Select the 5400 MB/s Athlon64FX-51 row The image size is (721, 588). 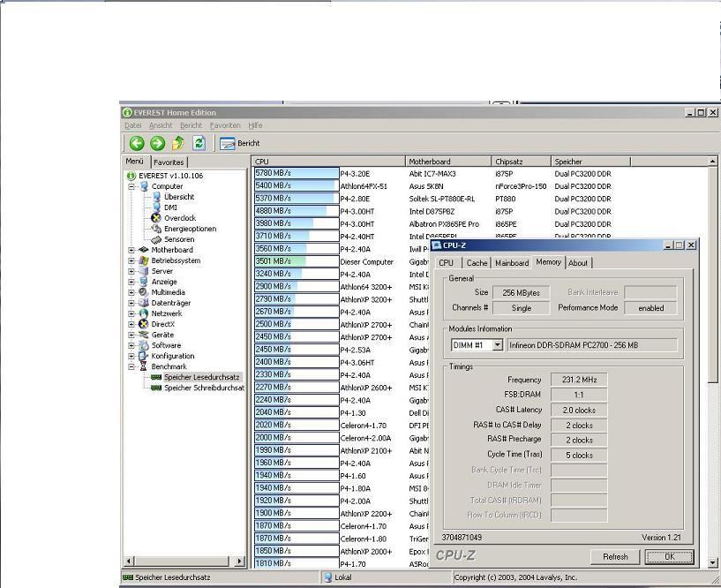(x=479, y=186)
